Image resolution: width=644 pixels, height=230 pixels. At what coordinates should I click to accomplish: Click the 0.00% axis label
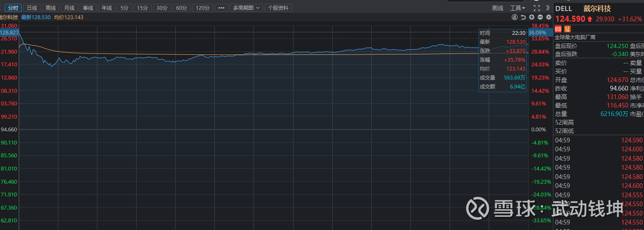pos(539,130)
